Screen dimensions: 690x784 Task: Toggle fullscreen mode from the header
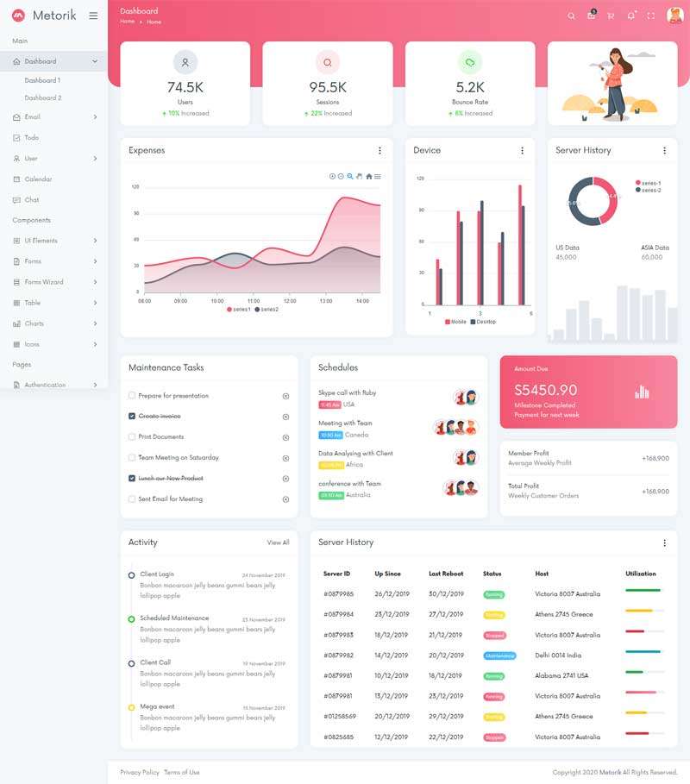(x=650, y=16)
